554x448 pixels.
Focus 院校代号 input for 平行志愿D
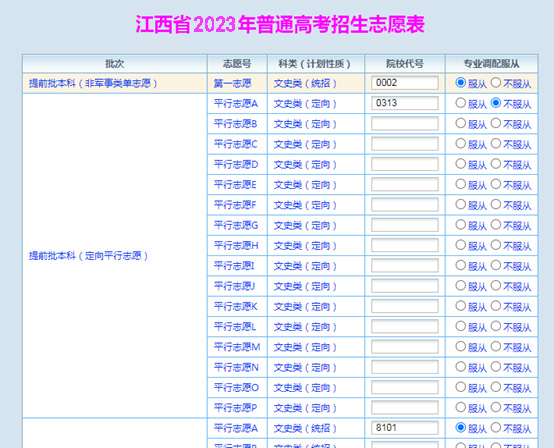click(x=405, y=164)
